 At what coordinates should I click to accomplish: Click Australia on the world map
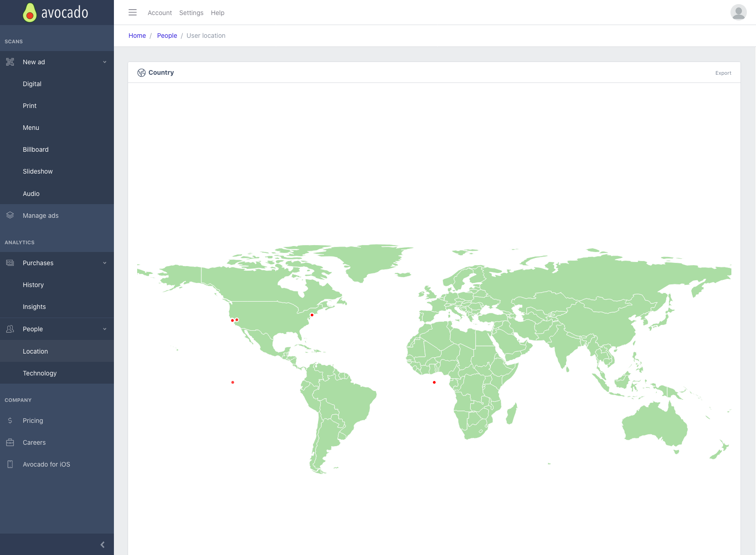click(654, 424)
